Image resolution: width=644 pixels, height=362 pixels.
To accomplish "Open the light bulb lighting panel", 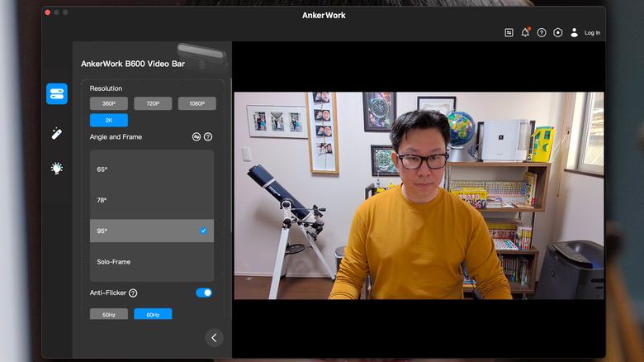I will pyautogui.click(x=57, y=168).
